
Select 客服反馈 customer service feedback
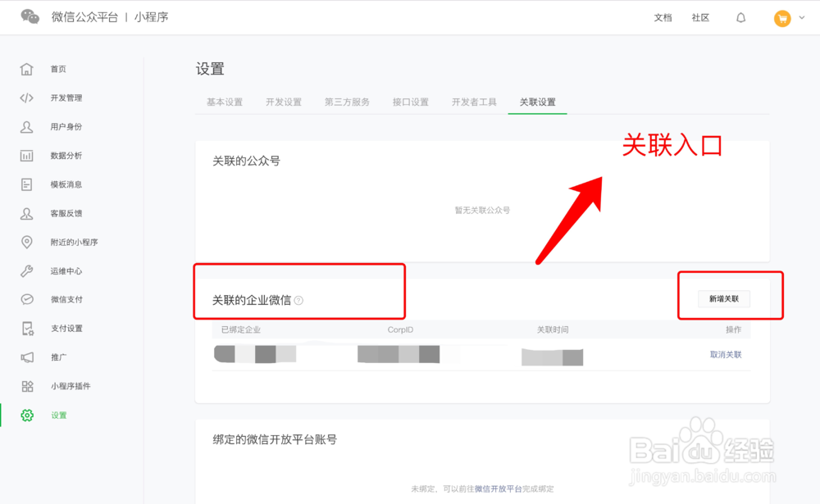65,213
